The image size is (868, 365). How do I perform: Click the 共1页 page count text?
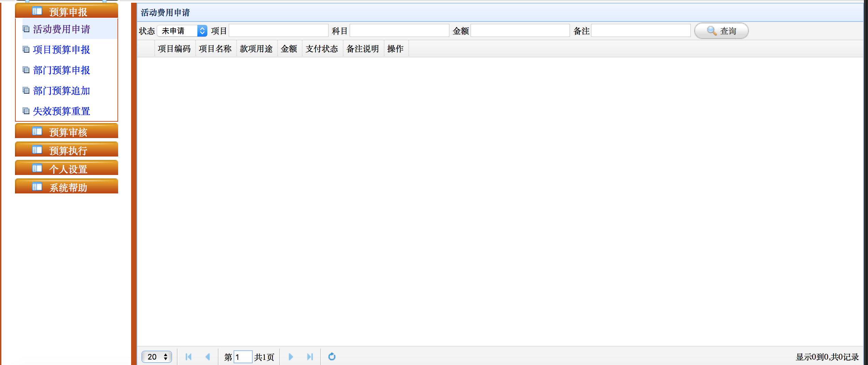[264, 357]
